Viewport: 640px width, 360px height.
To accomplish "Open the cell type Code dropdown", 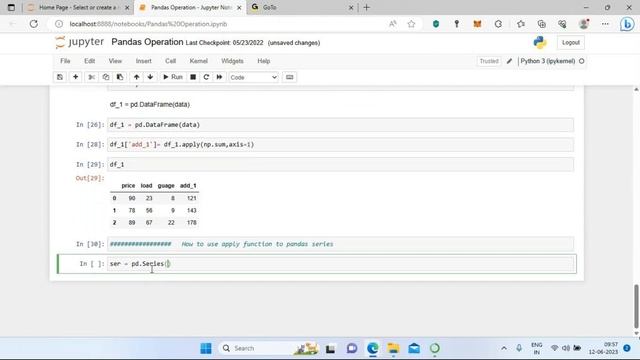I will [x=253, y=77].
